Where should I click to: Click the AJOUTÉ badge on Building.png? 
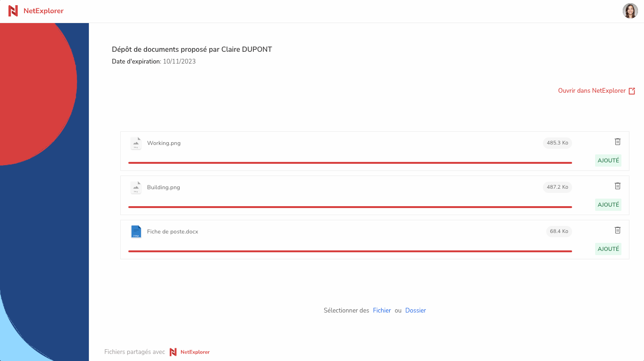[608, 205]
